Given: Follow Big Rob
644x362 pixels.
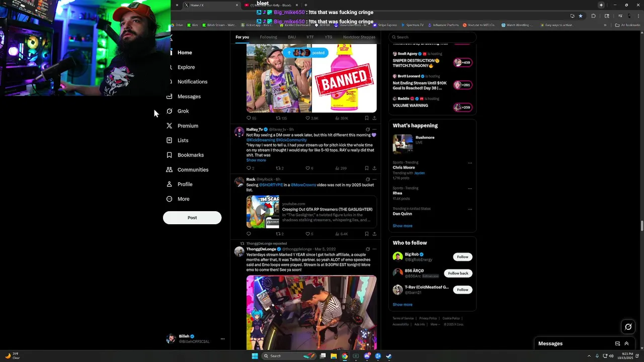Looking at the screenshot, I should pyautogui.click(x=462, y=257).
